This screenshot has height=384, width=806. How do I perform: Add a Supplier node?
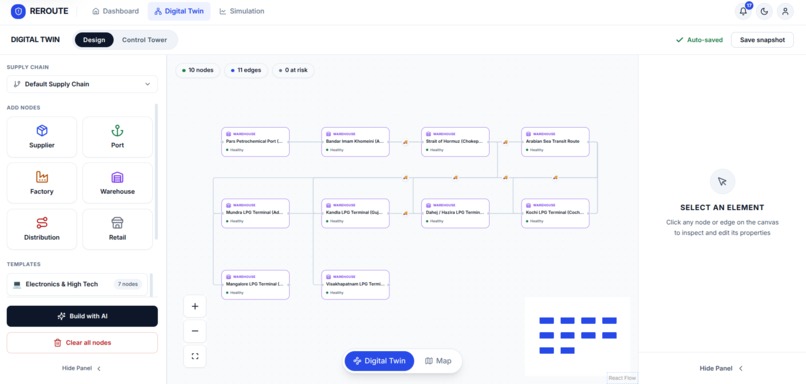point(42,137)
